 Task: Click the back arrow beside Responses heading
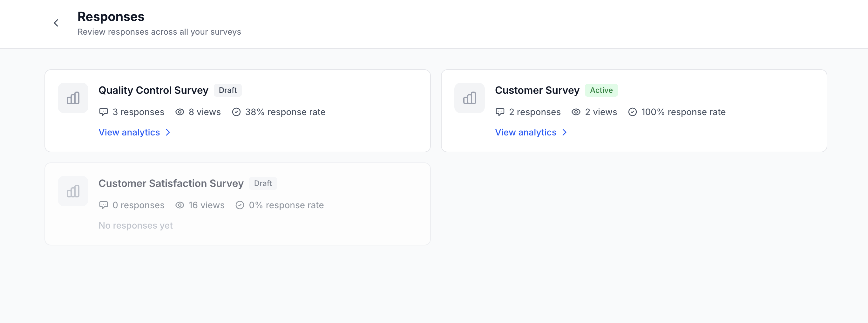pos(56,23)
